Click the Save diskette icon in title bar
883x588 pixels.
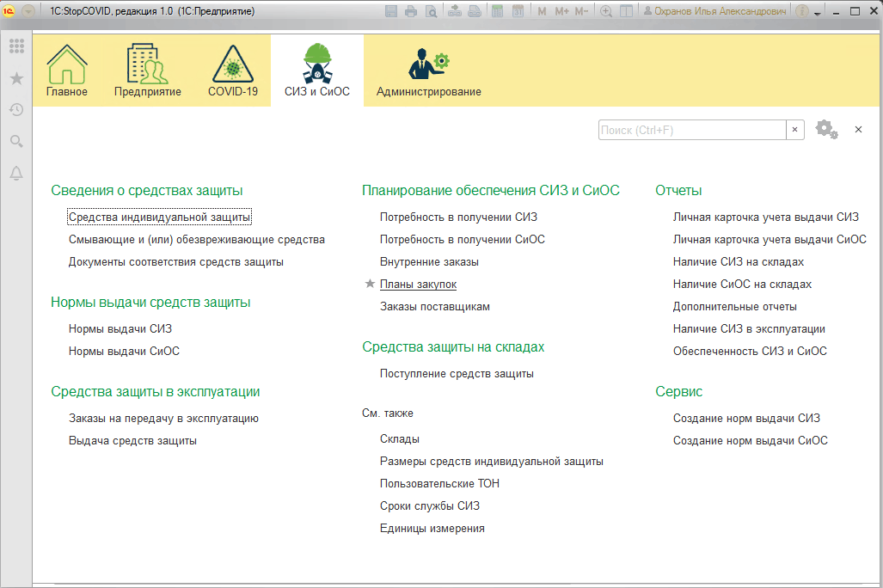[x=391, y=11]
